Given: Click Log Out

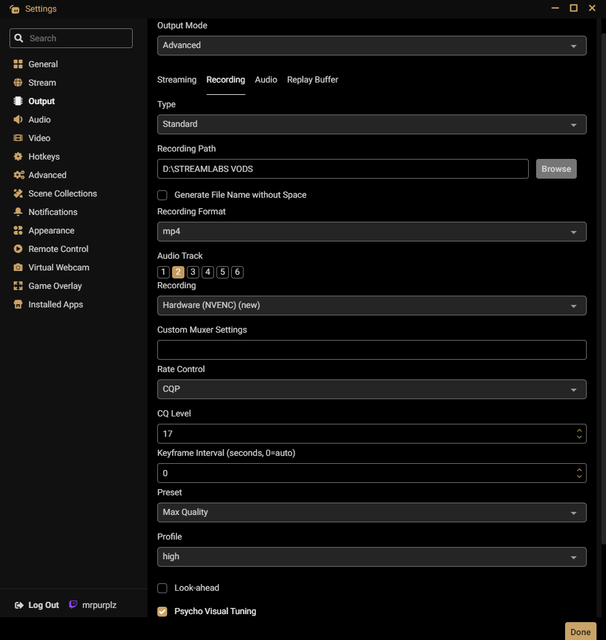Looking at the screenshot, I should coord(43,605).
